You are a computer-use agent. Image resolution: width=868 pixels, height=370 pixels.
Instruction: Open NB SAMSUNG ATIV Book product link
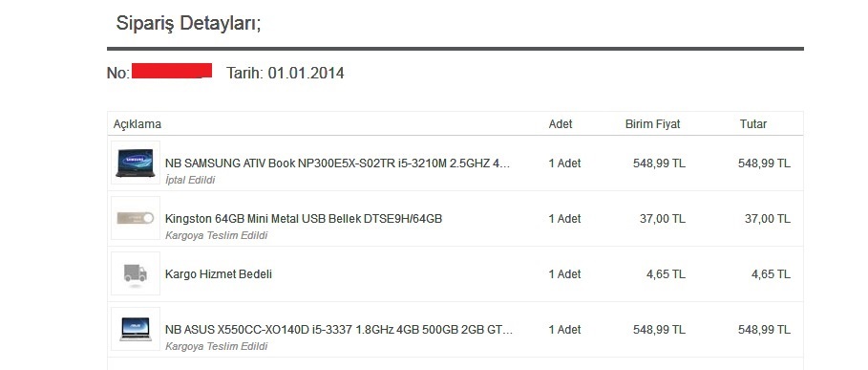[x=338, y=163]
